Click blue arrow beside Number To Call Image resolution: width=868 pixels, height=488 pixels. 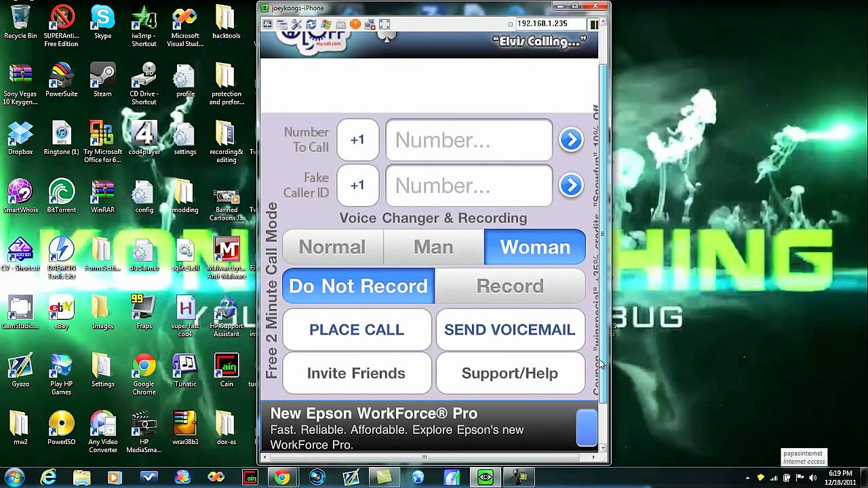point(571,140)
